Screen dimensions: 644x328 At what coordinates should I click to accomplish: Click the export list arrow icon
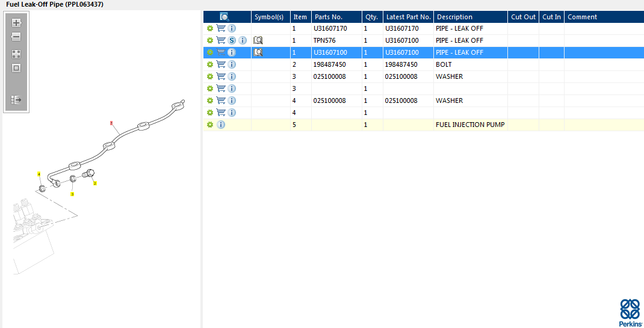(x=16, y=100)
